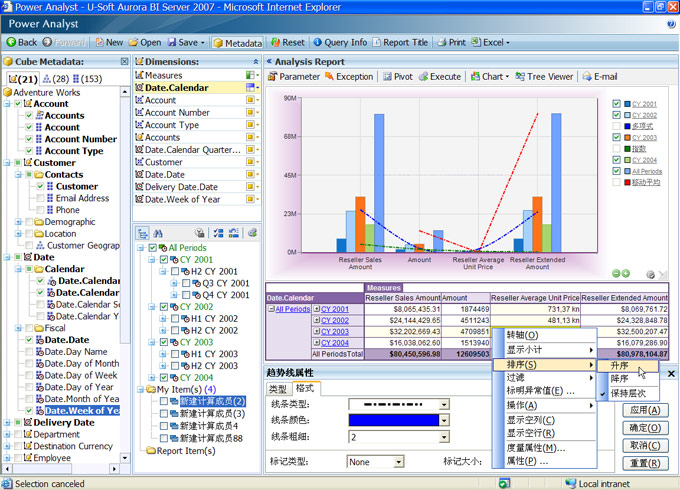Close the trendline properties panel
Image resolution: width=680 pixels, height=490 pixels.
671,374
